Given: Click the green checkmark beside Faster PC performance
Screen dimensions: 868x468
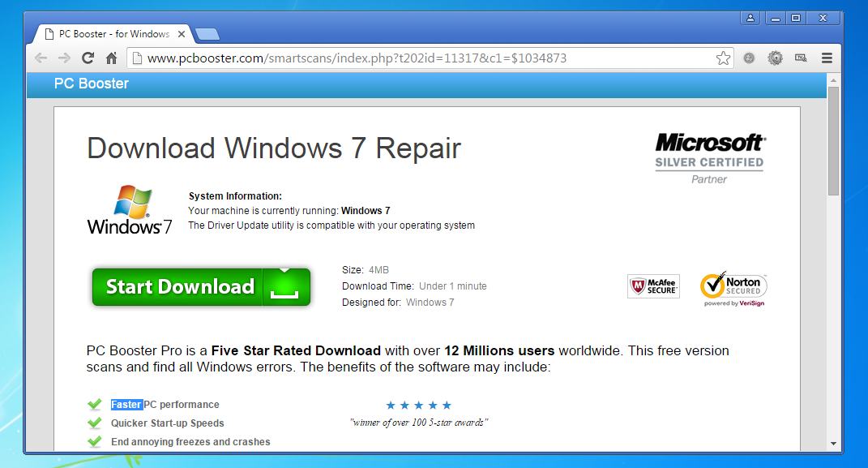Looking at the screenshot, I should pos(95,404).
